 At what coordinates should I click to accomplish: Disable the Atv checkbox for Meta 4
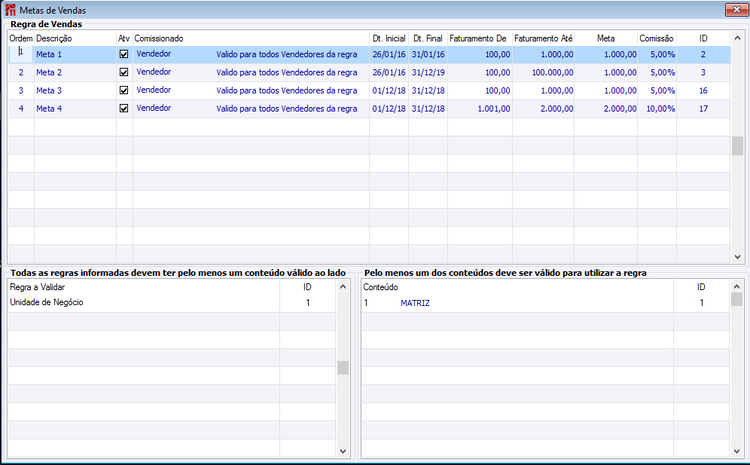coord(124,109)
